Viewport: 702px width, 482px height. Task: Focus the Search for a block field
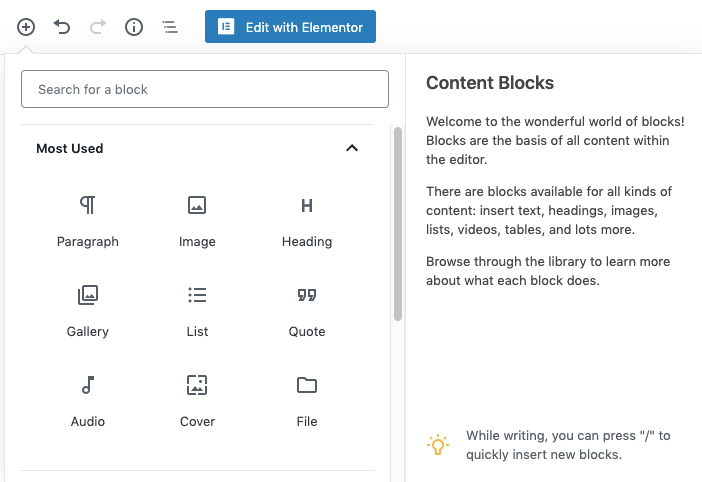coord(205,89)
